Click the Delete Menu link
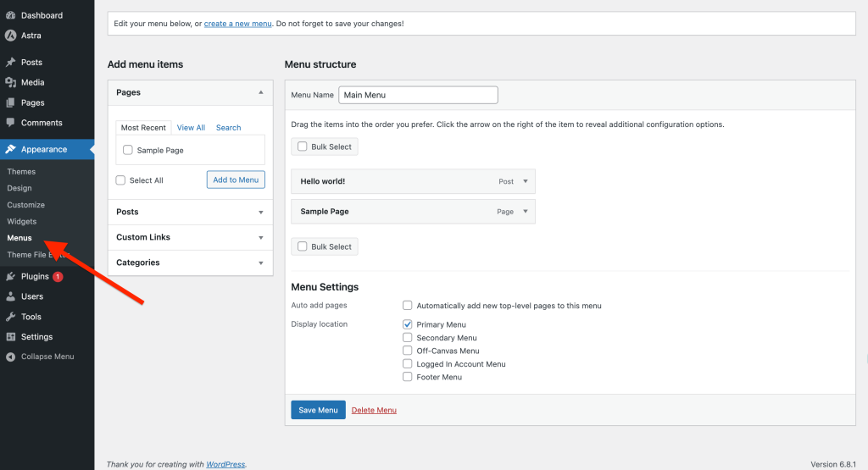This screenshot has height=470, width=868. point(374,410)
